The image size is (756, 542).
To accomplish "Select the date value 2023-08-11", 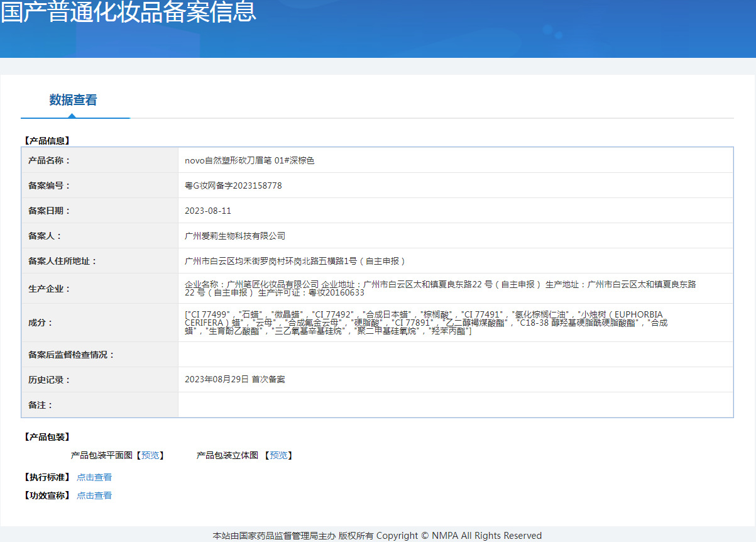I will (x=208, y=211).
